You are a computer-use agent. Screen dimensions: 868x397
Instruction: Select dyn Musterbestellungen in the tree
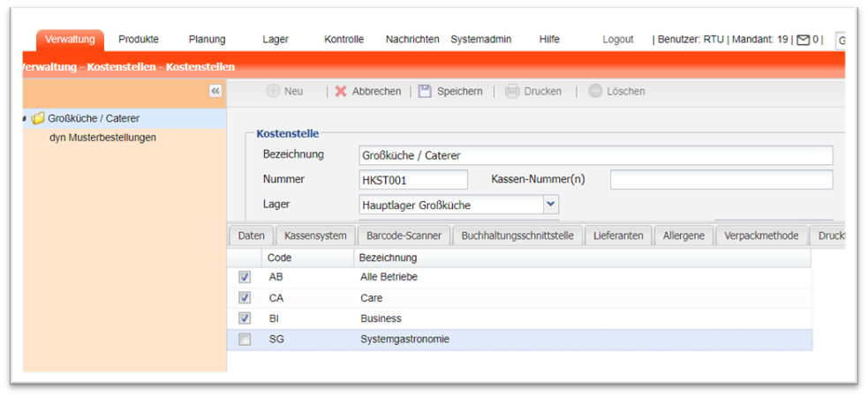(x=102, y=138)
